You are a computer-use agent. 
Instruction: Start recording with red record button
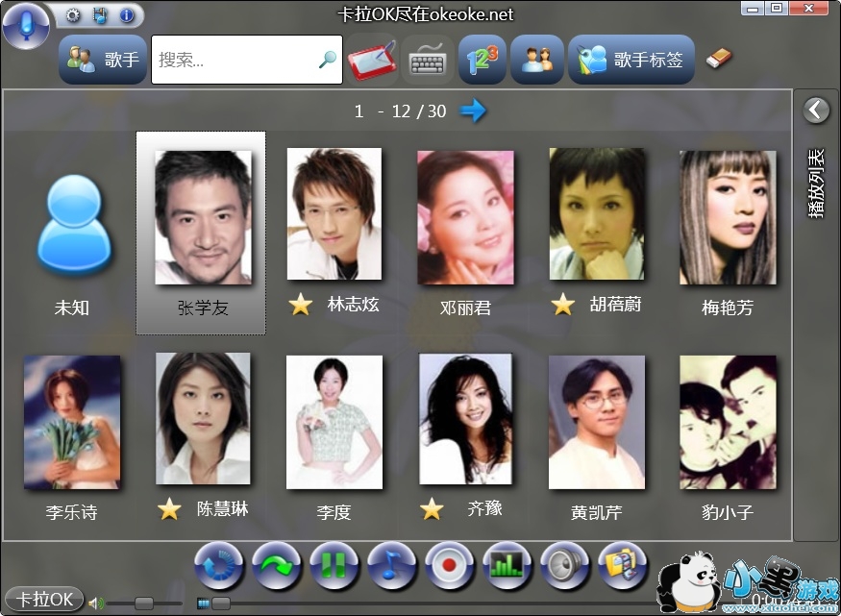coord(449,565)
